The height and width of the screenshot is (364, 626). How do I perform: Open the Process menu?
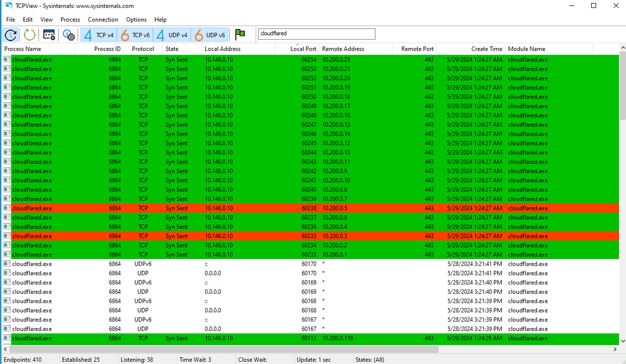tap(70, 20)
